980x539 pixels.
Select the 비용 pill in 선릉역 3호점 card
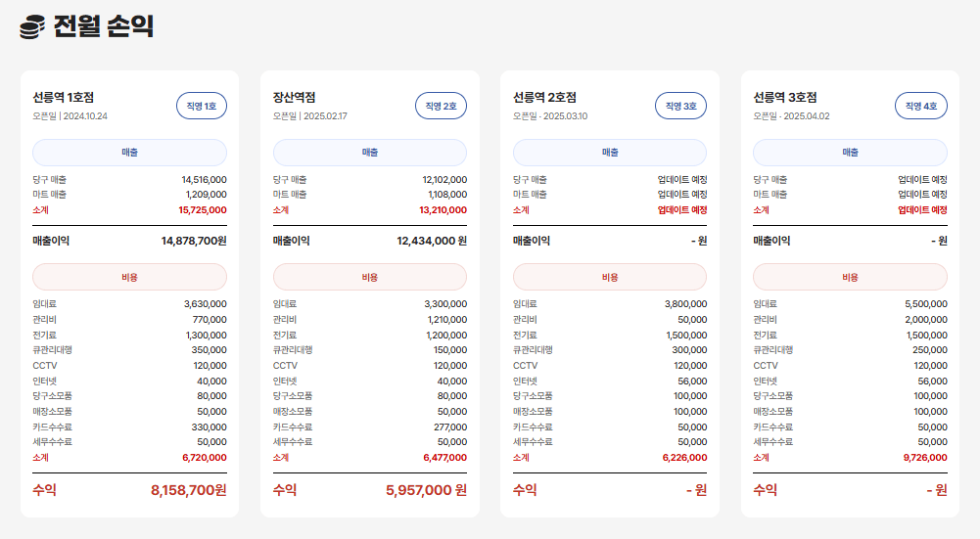tap(850, 277)
